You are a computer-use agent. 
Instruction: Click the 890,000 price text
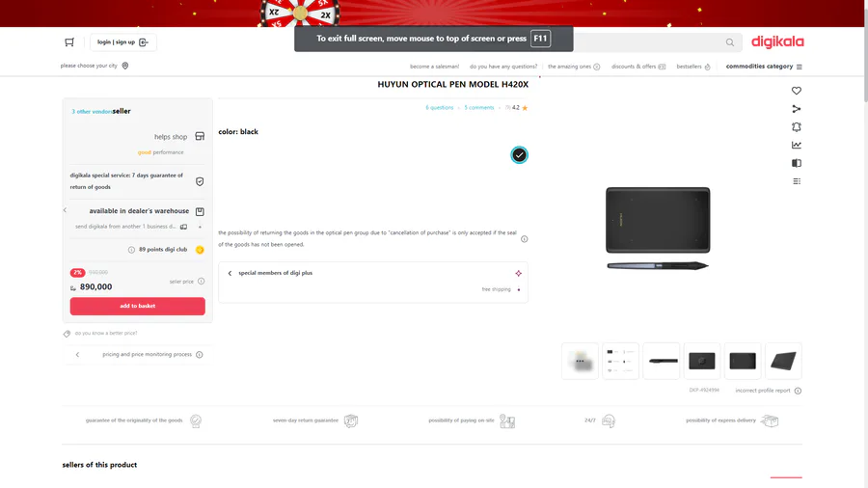pos(95,286)
